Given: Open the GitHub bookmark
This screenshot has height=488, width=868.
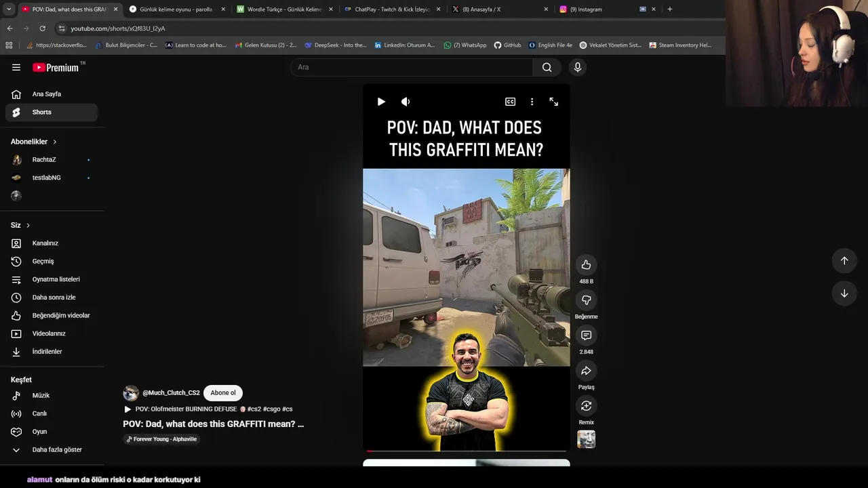Looking at the screenshot, I should click(507, 45).
